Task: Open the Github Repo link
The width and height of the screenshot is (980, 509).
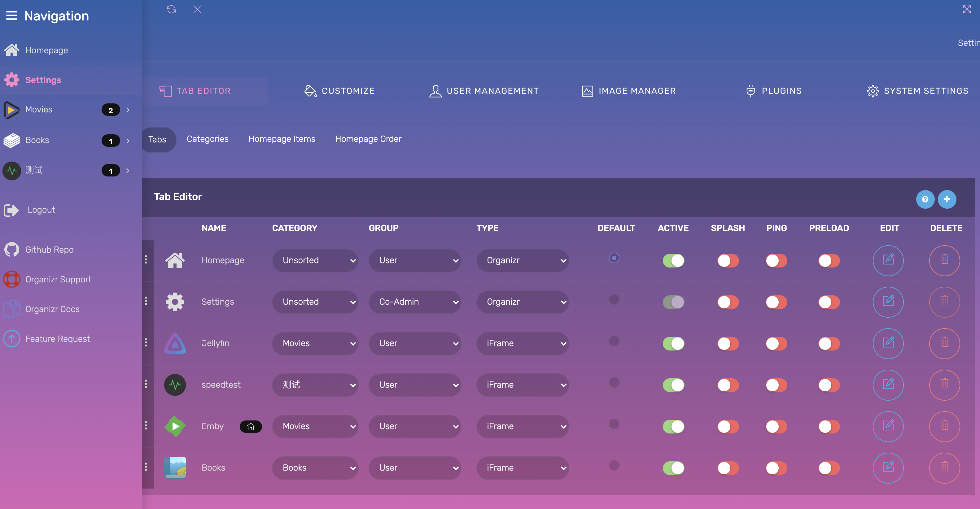Action: tap(49, 250)
